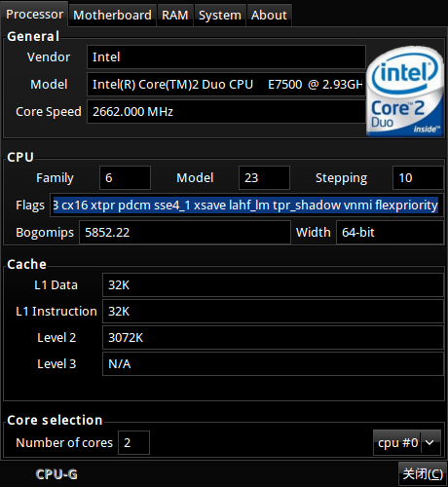Click the Core Speed 2662.000 MHz field
This screenshot has width=448, height=487.
[226, 112]
